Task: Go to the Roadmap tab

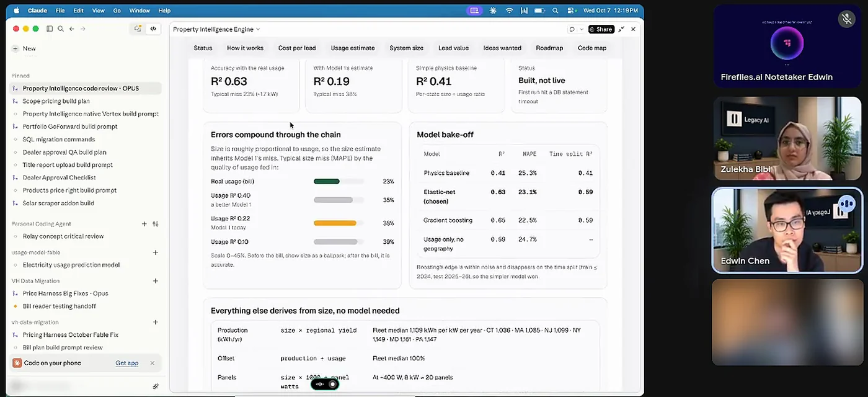Action: (549, 48)
